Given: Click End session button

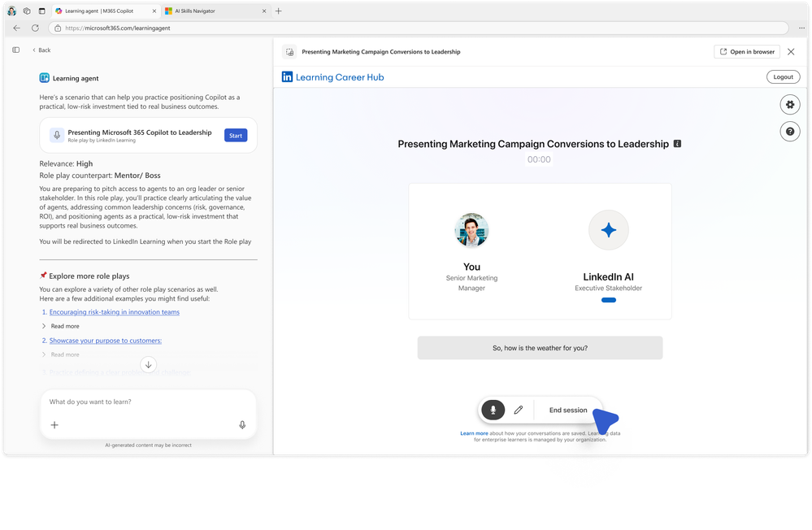Looking at the screenshot, I should click(x=568, y=410).
